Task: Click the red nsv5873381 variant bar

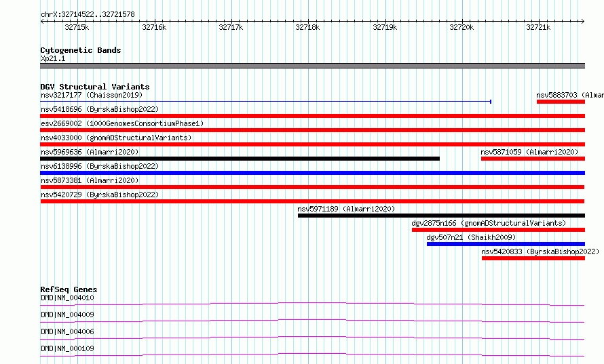Action: click(x=312, y=187)
